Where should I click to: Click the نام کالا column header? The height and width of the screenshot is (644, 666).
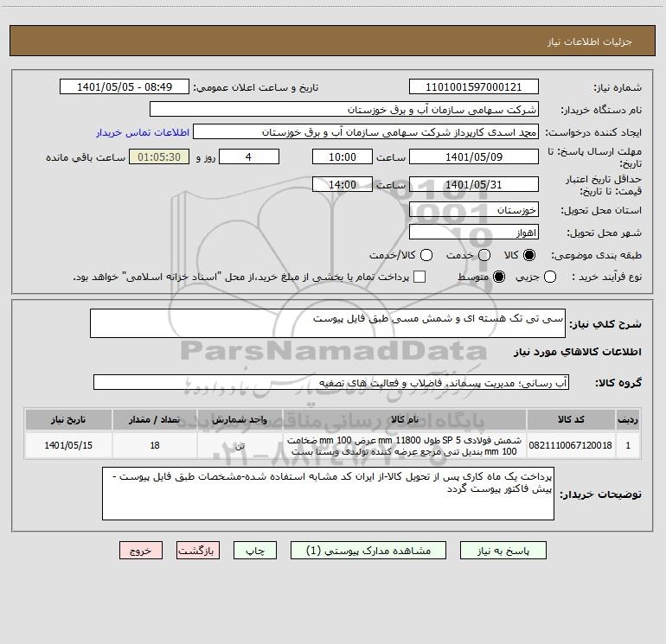click(405, 419)
